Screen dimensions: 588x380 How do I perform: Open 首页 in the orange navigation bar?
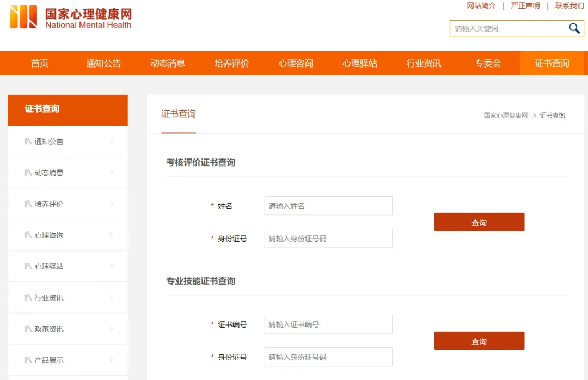(40, 63)
